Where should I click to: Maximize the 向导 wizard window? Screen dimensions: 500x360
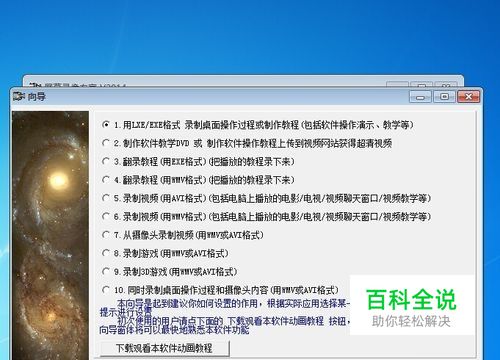click(444, 97)
